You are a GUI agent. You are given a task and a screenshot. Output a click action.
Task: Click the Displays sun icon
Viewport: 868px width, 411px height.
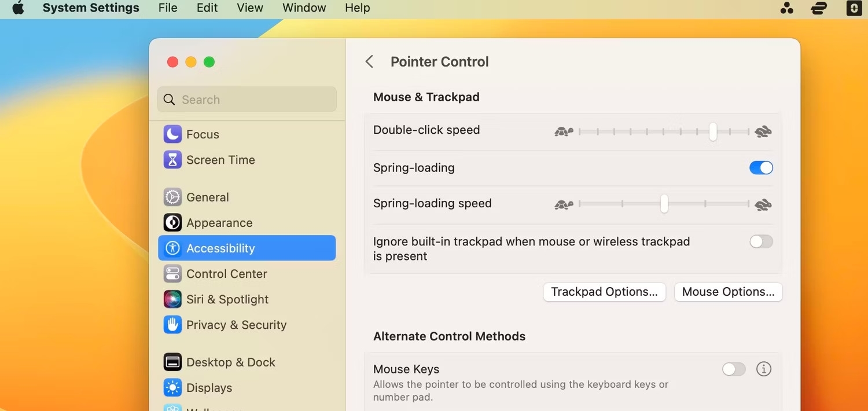[x=172, y=388]
